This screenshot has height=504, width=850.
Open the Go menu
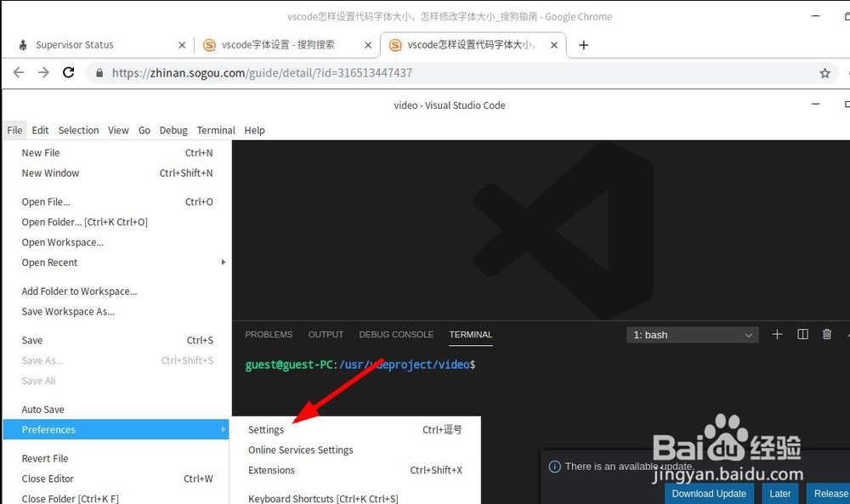[x=144, y=130]
